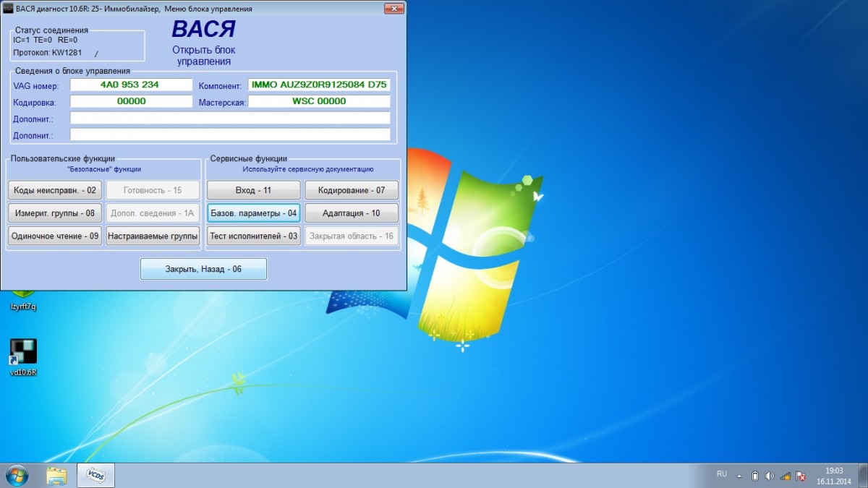Click the Открыть блок управления heading
Screen dimensions: 868x488
[203, 56]
